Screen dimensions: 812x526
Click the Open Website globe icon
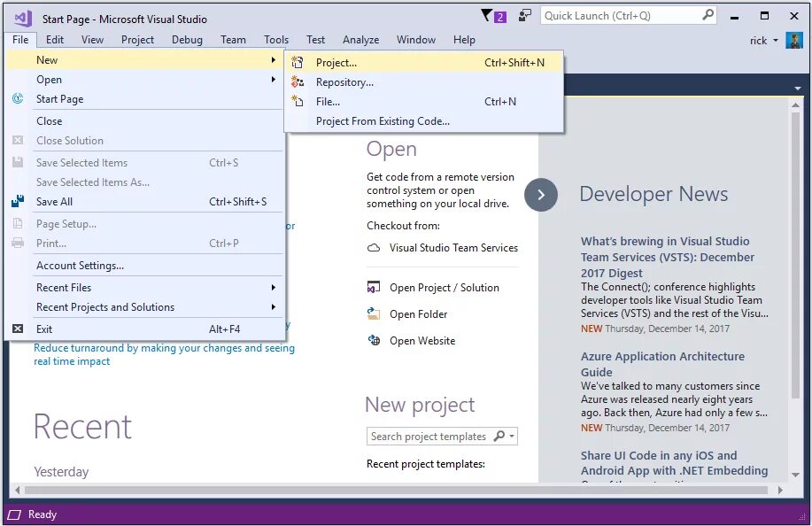(374, 340)
